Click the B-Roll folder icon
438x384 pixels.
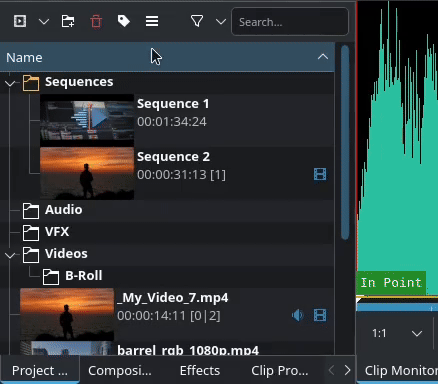coord(51,277)
